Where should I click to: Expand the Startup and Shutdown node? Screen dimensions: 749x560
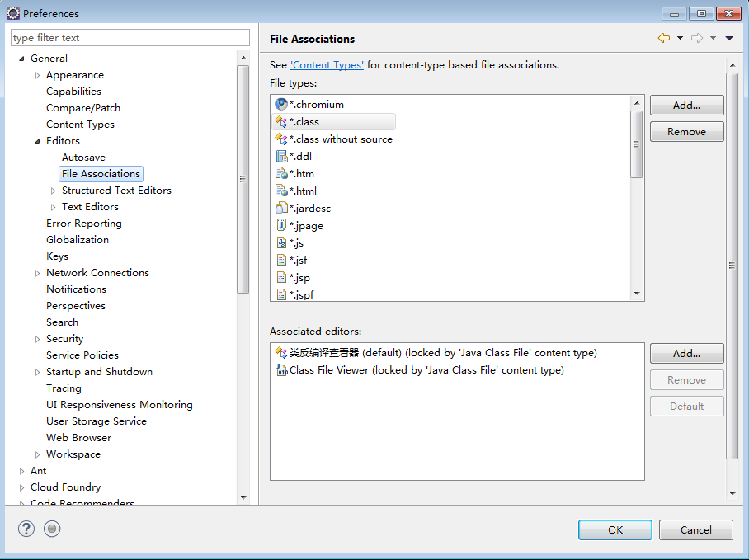point(37,373)
